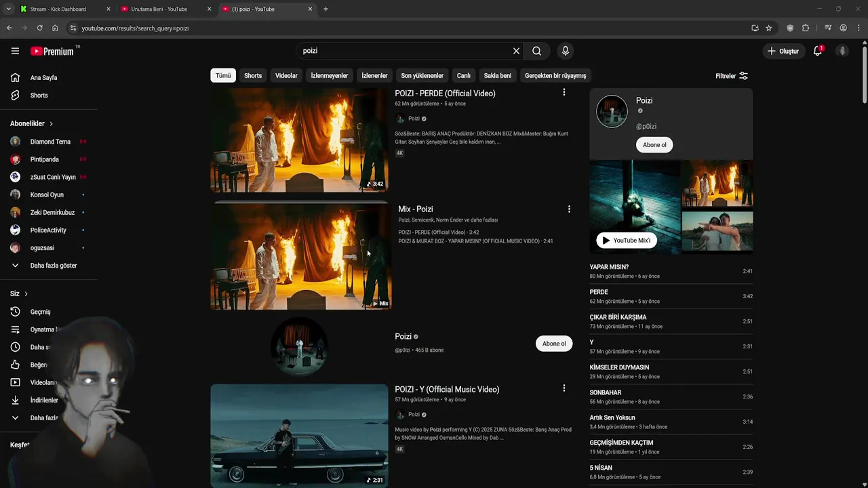Bookmark this page with star icon
This screenshot has height=488, width=868.
pyautogui.click(x=768, y=28)
